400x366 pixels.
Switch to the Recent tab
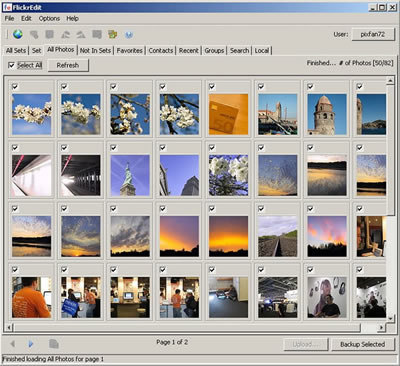(x=189, y=51)
